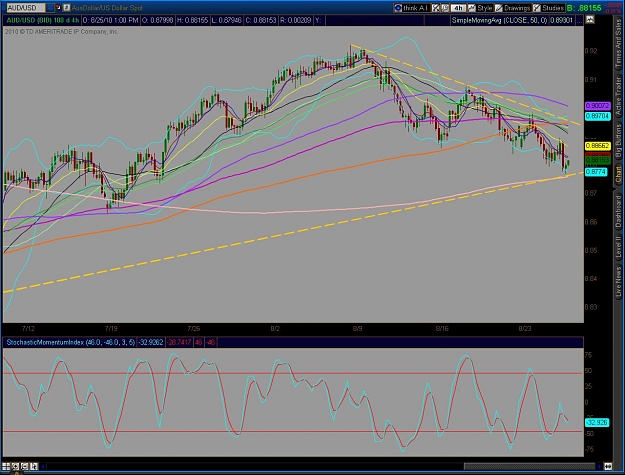This screenshot has width=625, height=475.
Task: Open the Level II side tab
Action: [618, 247]
